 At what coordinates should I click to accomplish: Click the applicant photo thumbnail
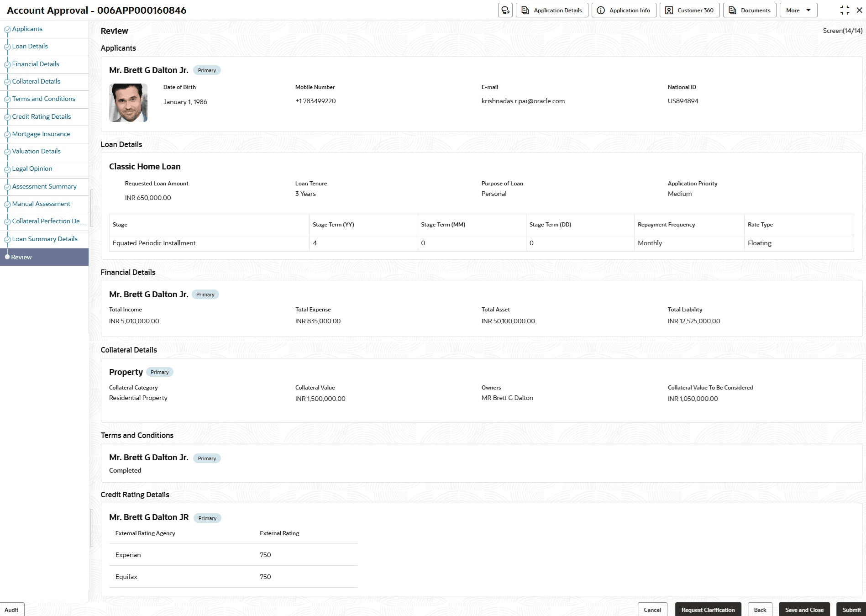[128, 103]
